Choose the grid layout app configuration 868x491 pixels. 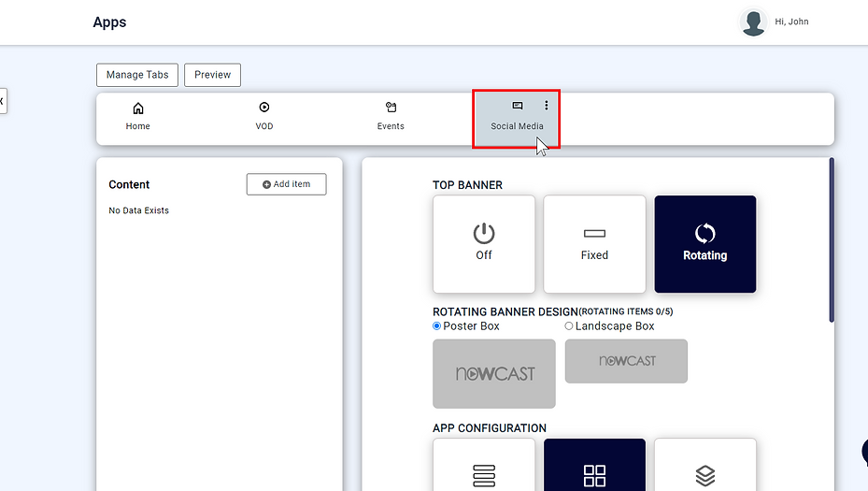click(594, 466)
